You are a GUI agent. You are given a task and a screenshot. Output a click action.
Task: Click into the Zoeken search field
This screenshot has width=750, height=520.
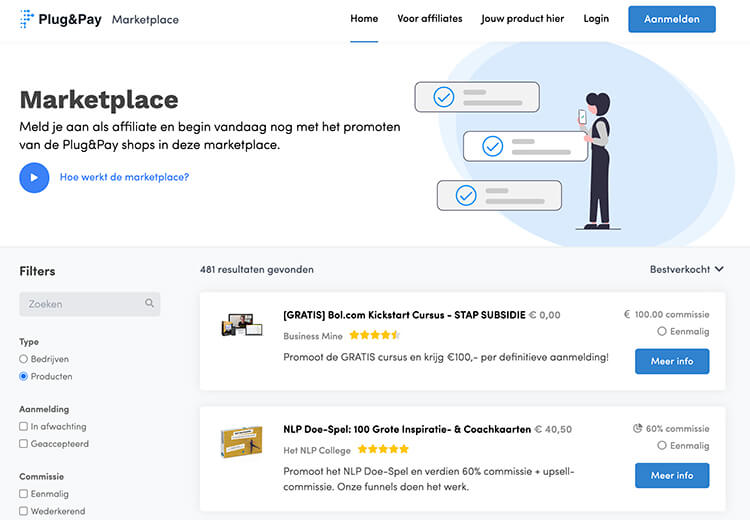(84, 304)
